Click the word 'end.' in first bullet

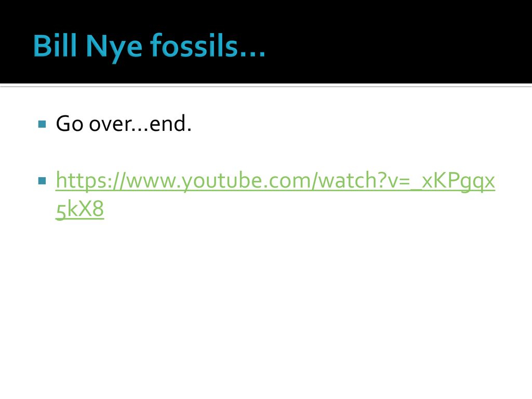[x=170, y=124]
